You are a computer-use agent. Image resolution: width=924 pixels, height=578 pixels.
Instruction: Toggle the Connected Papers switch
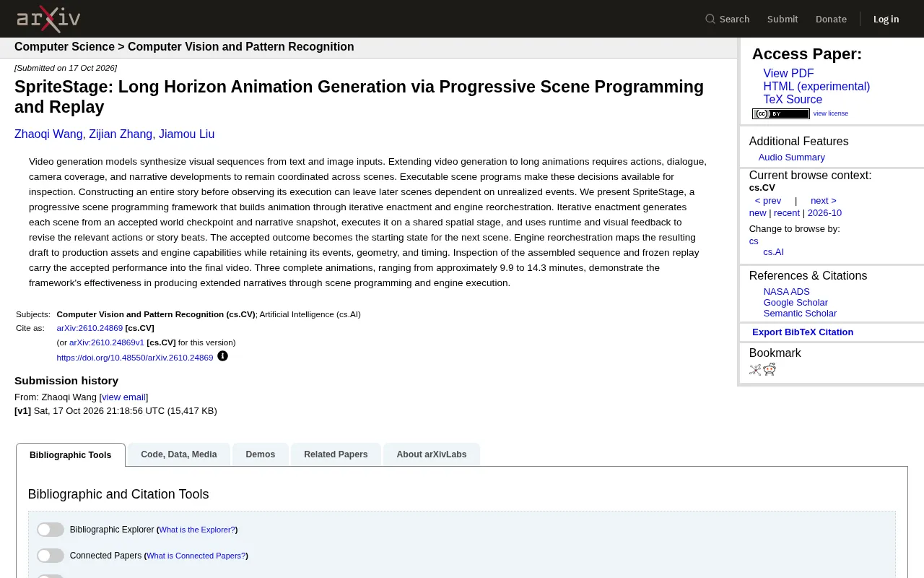point(51,556)
